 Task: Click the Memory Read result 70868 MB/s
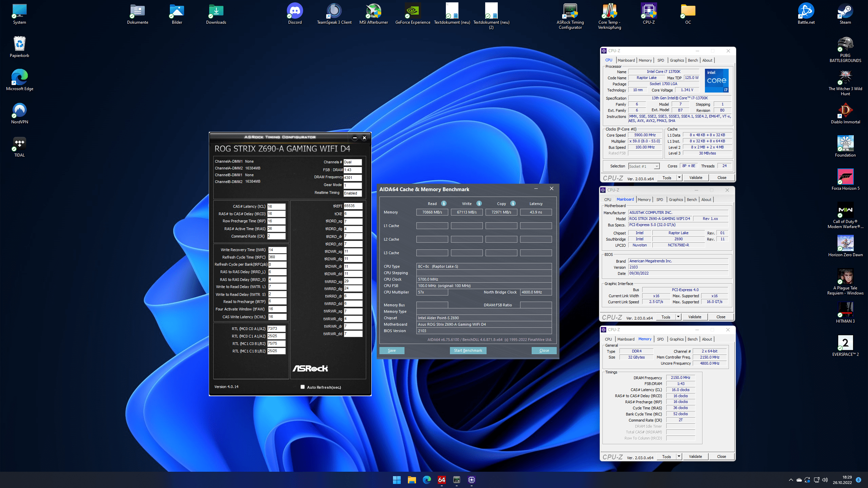[432, 212]
